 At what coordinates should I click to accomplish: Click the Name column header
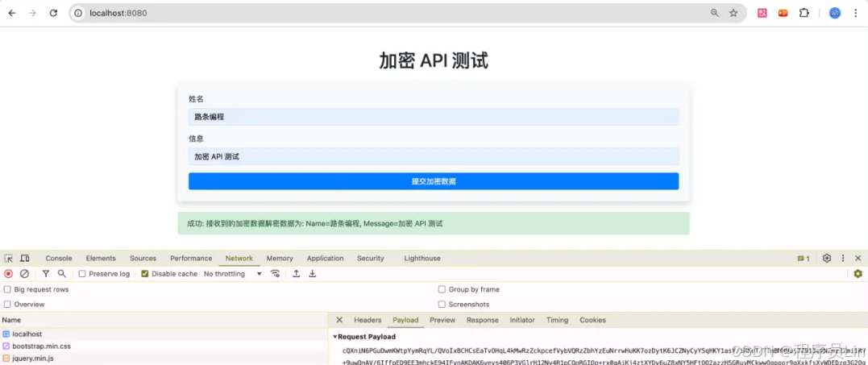click(x=164, y=320)
